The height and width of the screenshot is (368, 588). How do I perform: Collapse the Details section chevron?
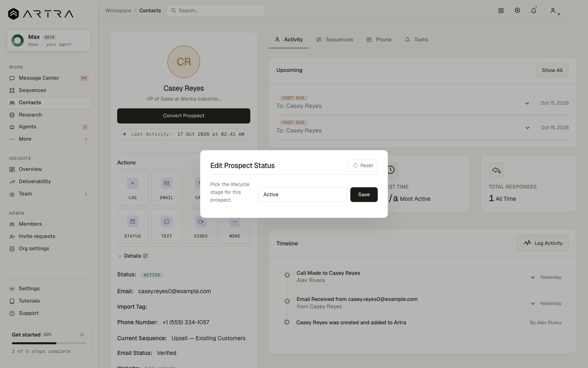120,256
